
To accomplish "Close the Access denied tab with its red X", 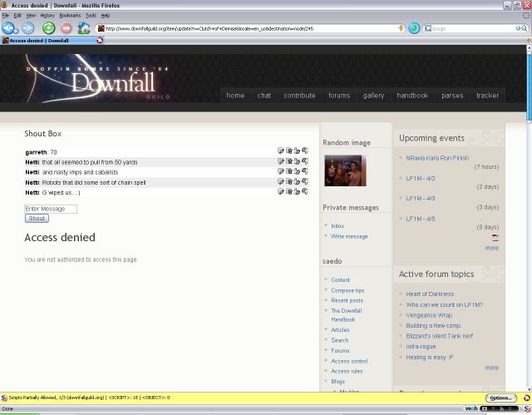I will pos(100,41).
